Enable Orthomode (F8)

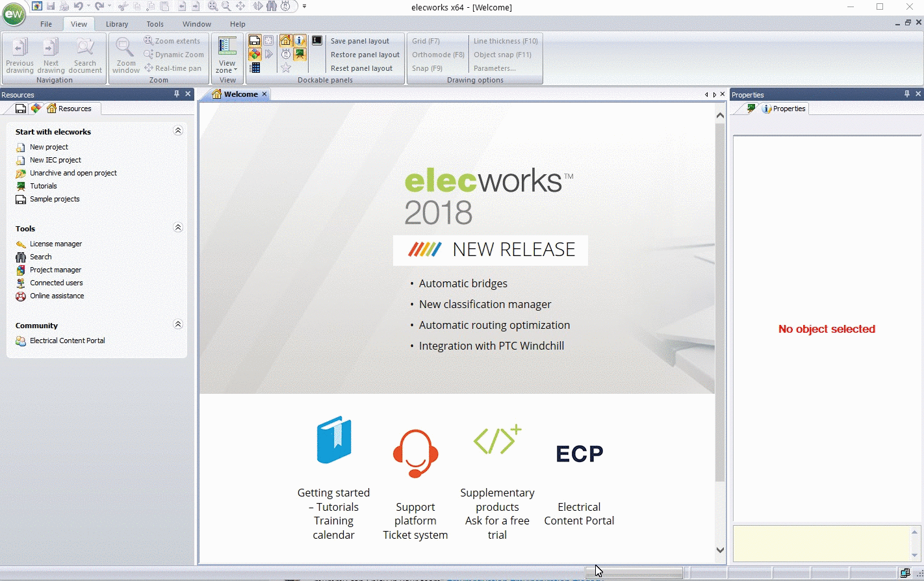pos(437,54)
